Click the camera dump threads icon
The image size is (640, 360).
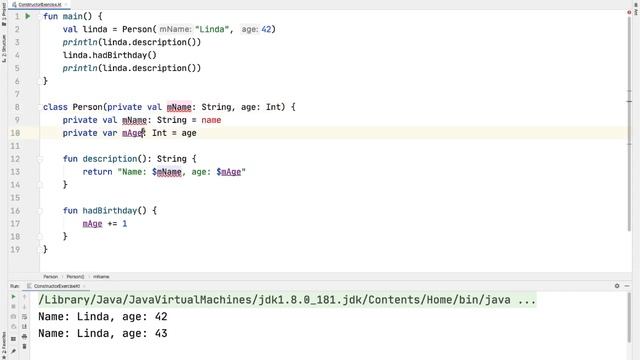coord(13,316)
